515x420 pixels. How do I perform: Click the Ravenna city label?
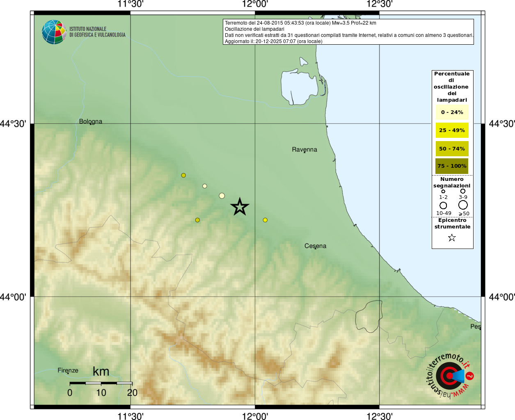304,149
